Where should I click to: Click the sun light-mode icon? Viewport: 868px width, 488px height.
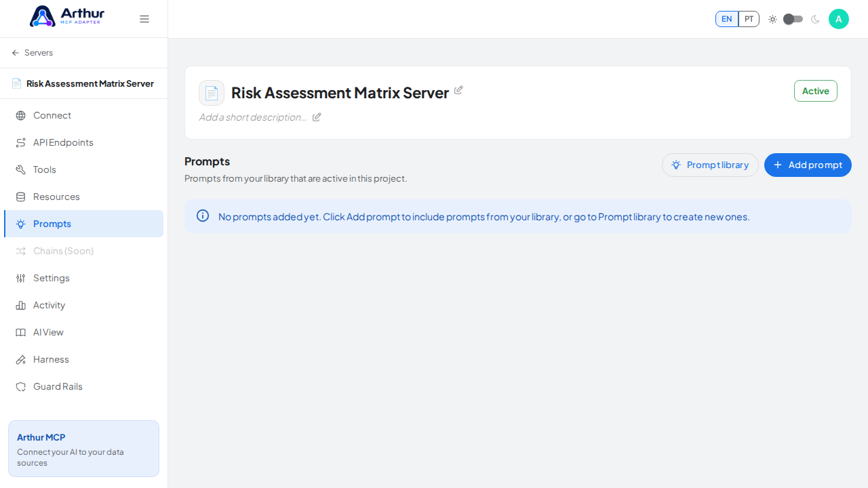pyautogui.click(x=772, y=19)
